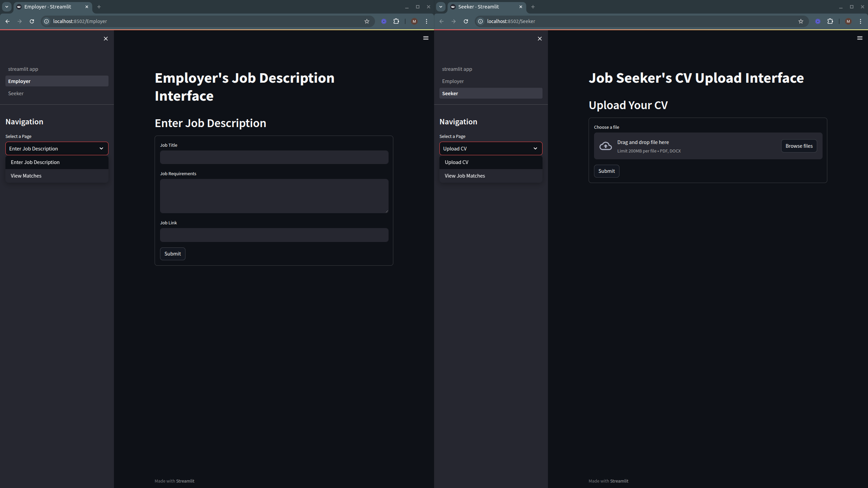
Task: Close the sidebar in the Seeker window
Action: pyautogui.click(x=540, y=39)
